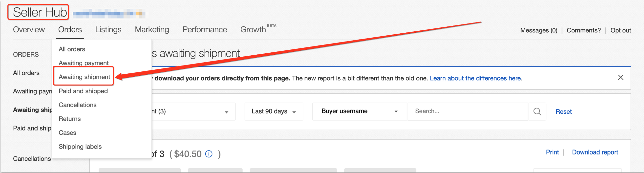Click the Seller Hub title
The height and width of the screenshot is (173, 644).
40,12
